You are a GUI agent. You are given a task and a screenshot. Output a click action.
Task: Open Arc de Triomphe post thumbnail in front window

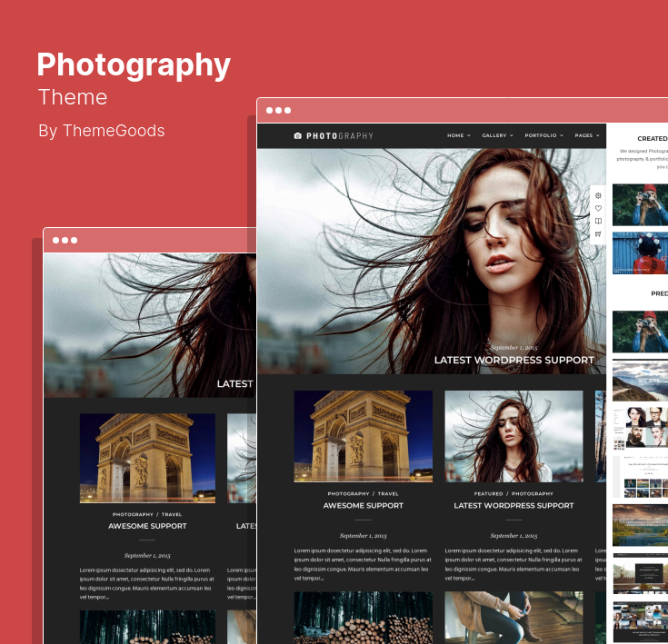pos(363,436)
